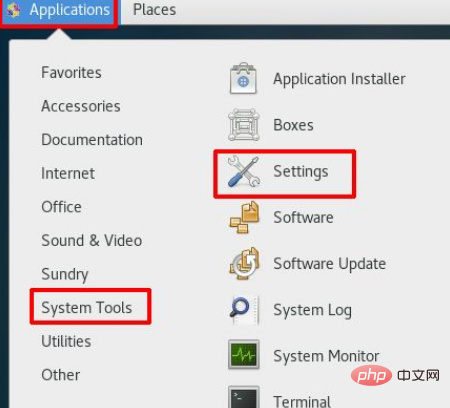
Task: Open the Places menu
Action: click(x=154, y=10)
